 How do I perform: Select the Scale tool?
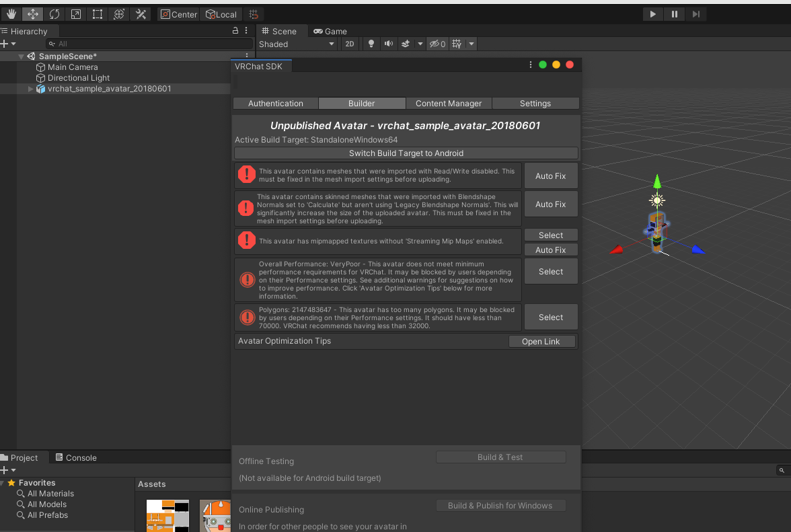[75, 14]
